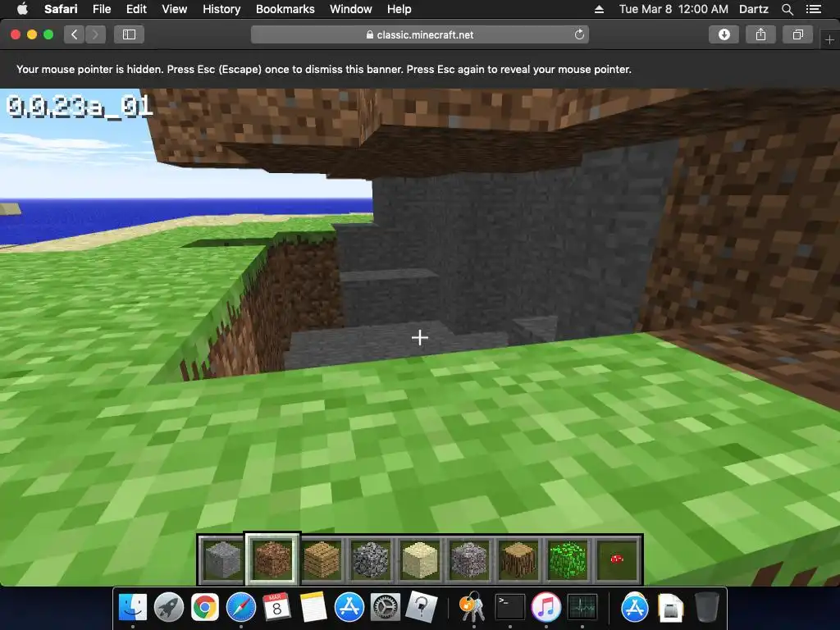Viewport: 840px width, 630px height.
Task: Open the App Store beside Notes in Dock
Action: [349, 608]
